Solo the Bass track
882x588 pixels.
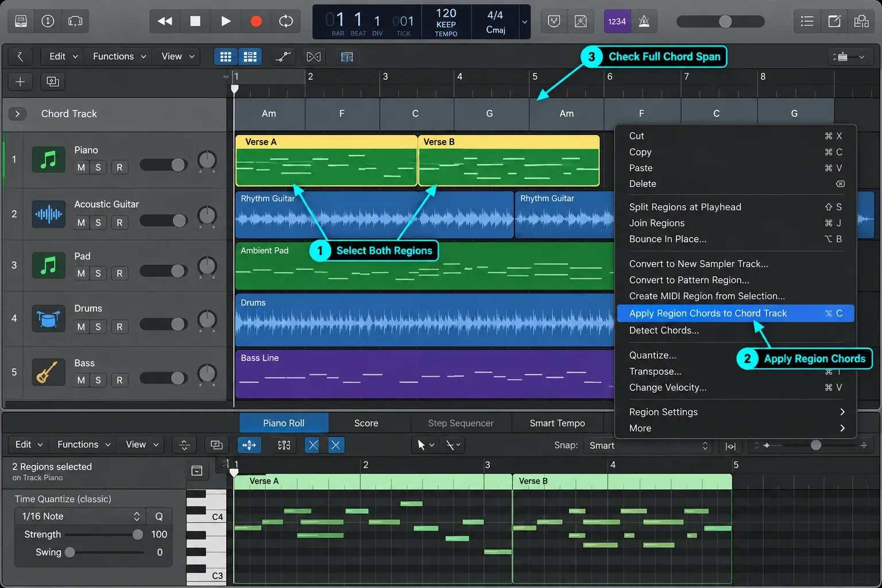[98, 380]
